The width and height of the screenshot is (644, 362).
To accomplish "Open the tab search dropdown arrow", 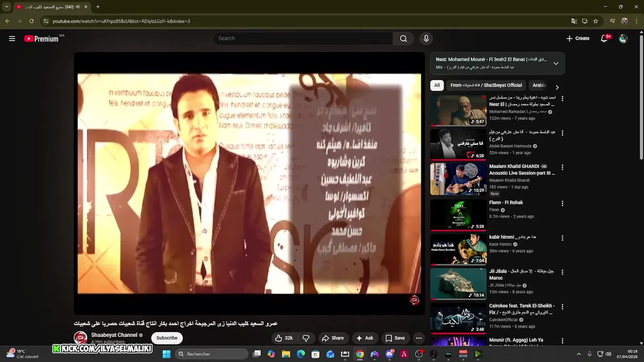I will point(7,7).
